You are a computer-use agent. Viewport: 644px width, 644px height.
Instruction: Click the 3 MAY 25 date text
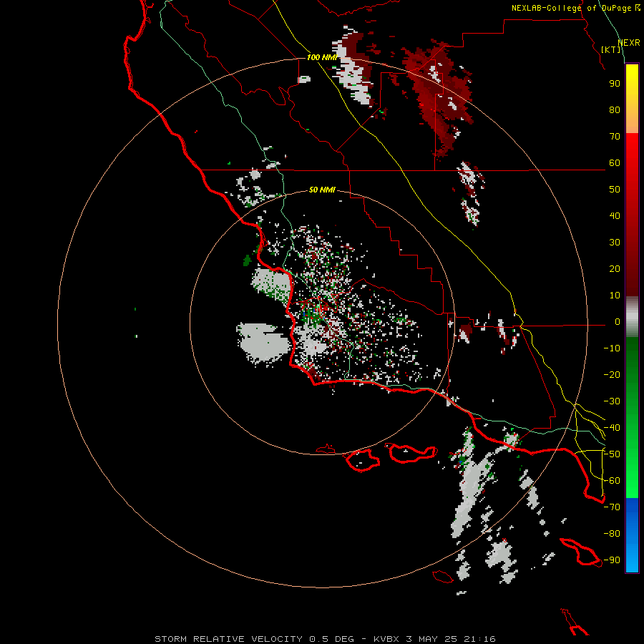tap(431, 639)
